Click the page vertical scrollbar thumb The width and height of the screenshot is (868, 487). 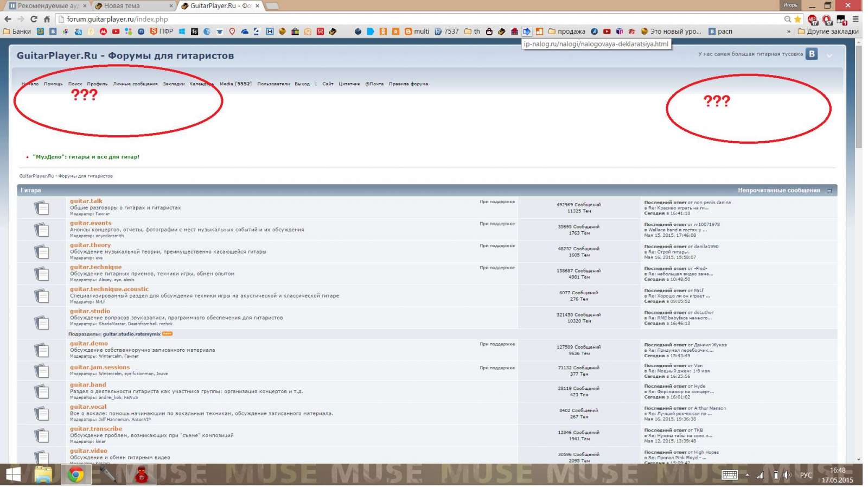[x=858, y=97]
